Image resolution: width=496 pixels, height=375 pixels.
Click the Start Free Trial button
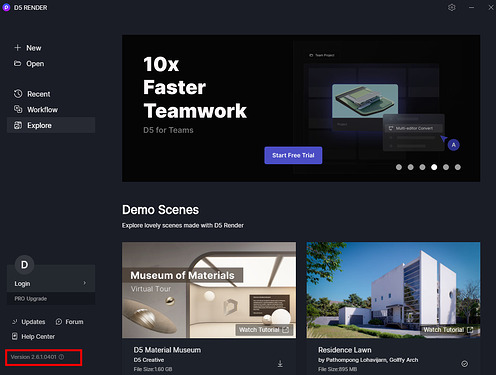pyautogui.click(x=293, y=155)
